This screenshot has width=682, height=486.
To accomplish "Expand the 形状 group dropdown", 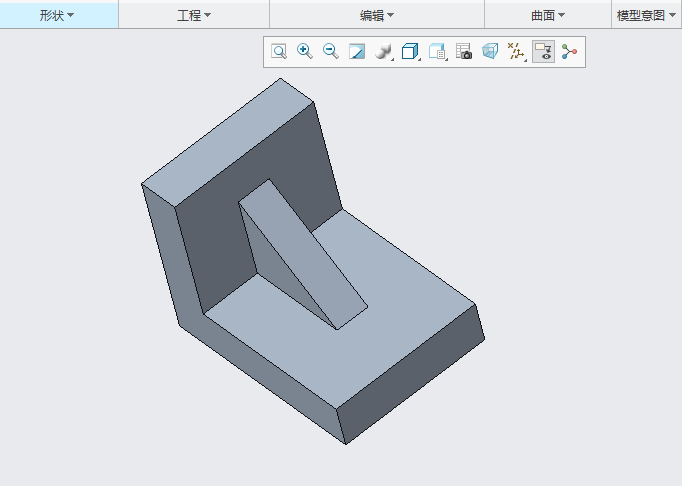I will [58, 15].
